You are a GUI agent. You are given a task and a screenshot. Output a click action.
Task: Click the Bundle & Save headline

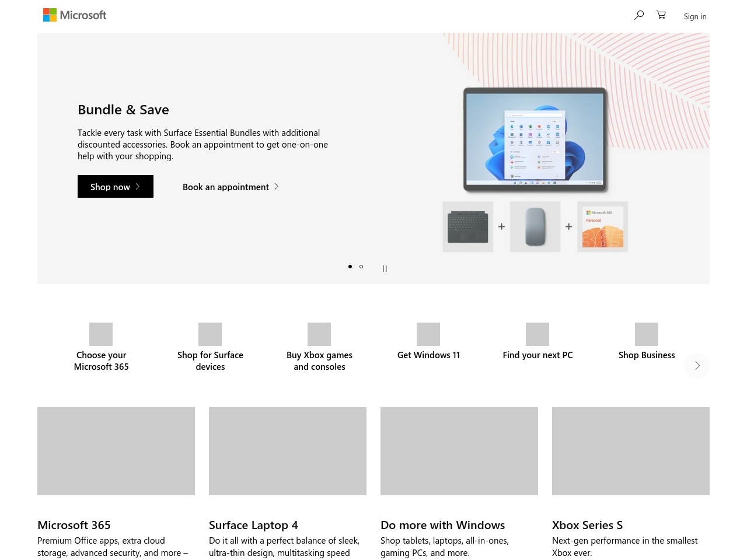[x=123, y=110]
